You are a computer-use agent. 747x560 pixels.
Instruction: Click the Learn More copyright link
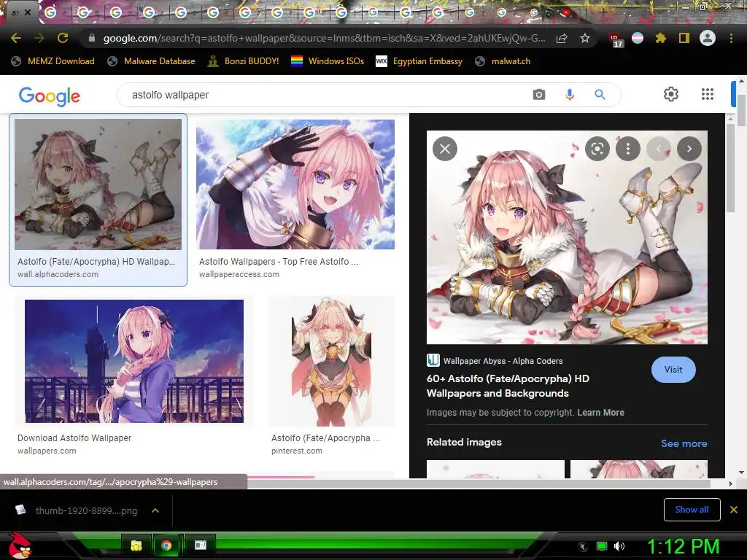(x=601, y=413)
